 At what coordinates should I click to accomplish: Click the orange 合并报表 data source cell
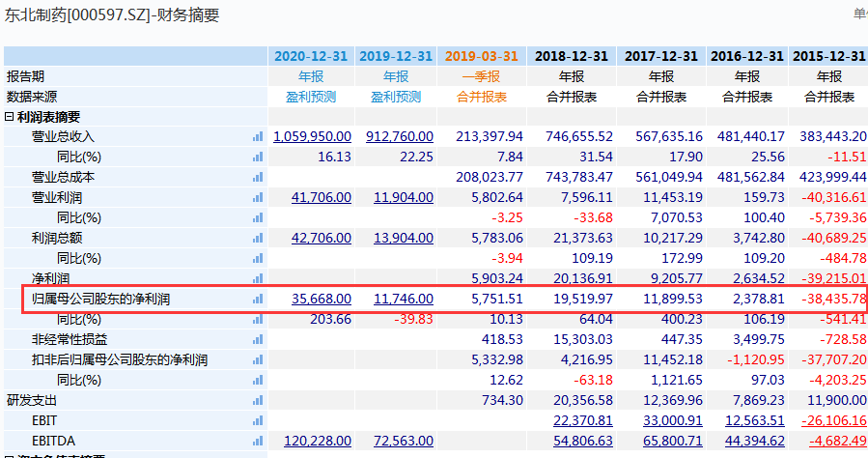pyautogui.click(x=482, y=97)
